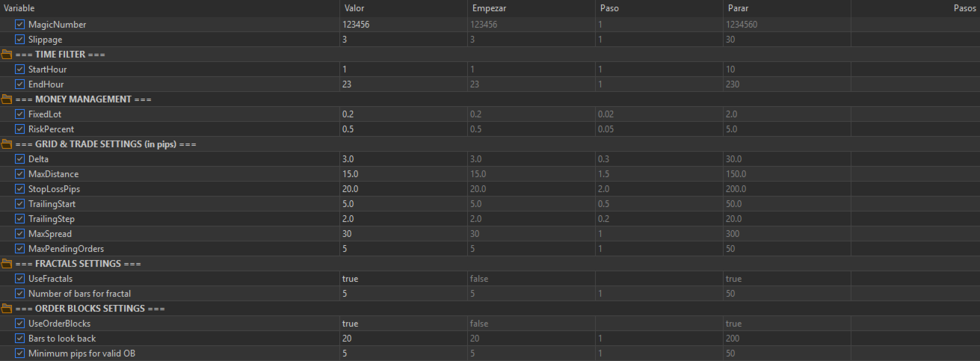
Task: Click the ORDER BLOCKS SETTINGS folder icon
Action: tap(7, 309)
